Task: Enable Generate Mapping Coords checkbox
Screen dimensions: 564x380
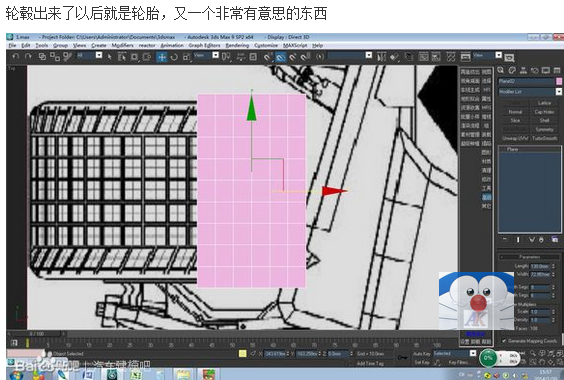Action: point(504,340)
